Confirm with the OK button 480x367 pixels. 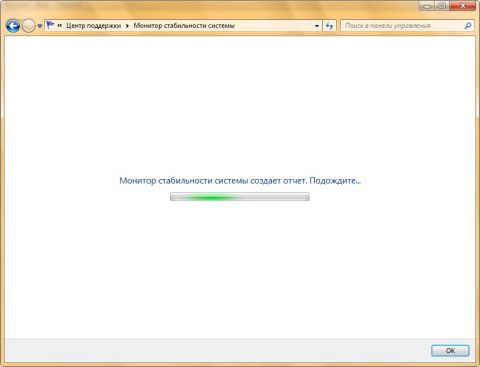pyautogui.click(x=450, y=351)
